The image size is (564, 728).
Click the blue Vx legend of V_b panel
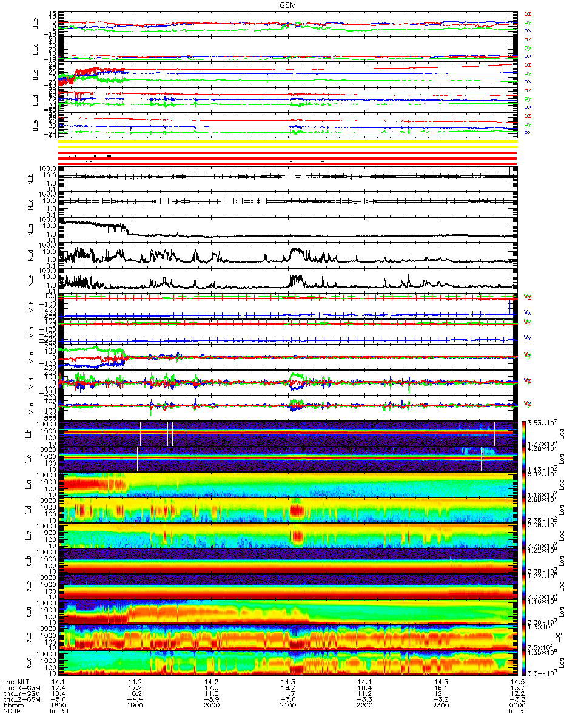coord(528,312)
